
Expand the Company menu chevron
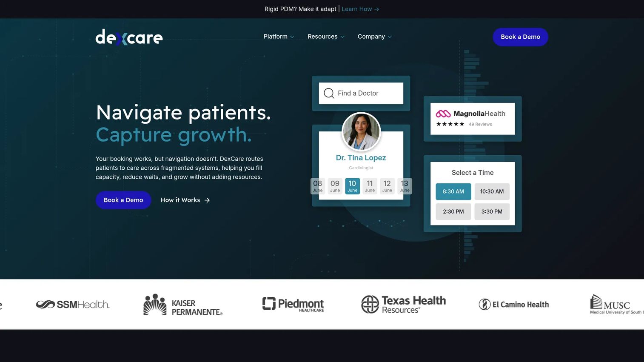(390, 37)
